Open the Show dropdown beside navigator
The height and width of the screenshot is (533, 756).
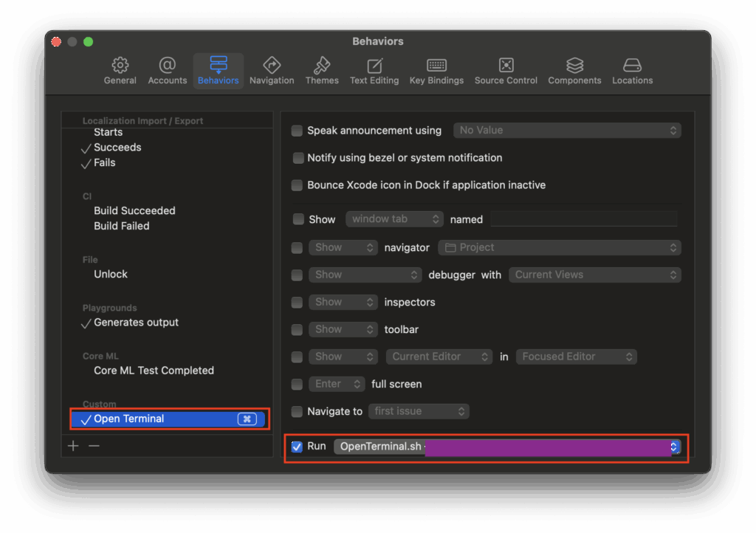pos(343,247)
